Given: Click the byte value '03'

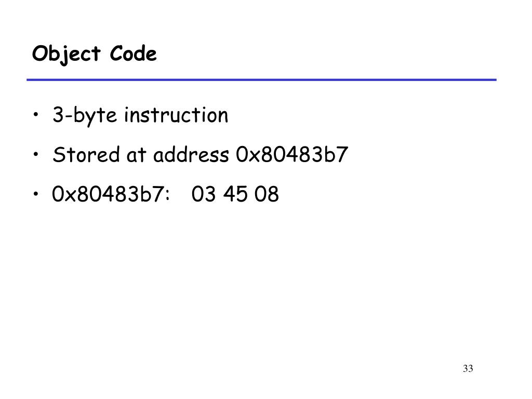Looking at the screenshot, I should 204,194.
